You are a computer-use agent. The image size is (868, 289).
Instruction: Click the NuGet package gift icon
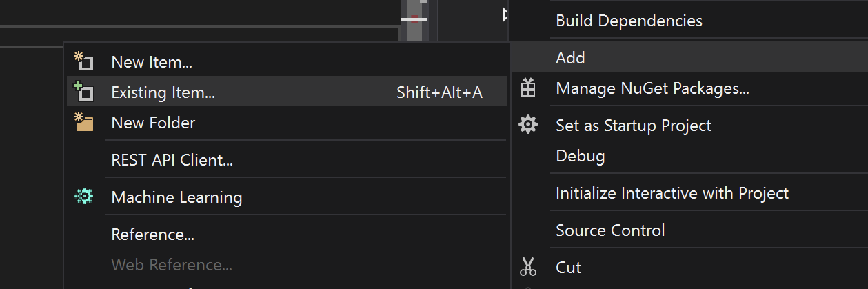coord(528,88)
